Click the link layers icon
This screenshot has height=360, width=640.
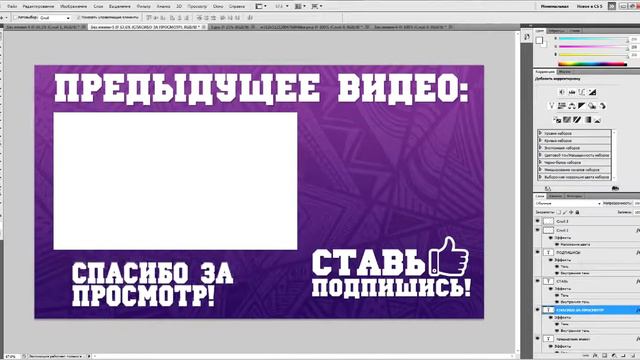(x=587, y=356)
